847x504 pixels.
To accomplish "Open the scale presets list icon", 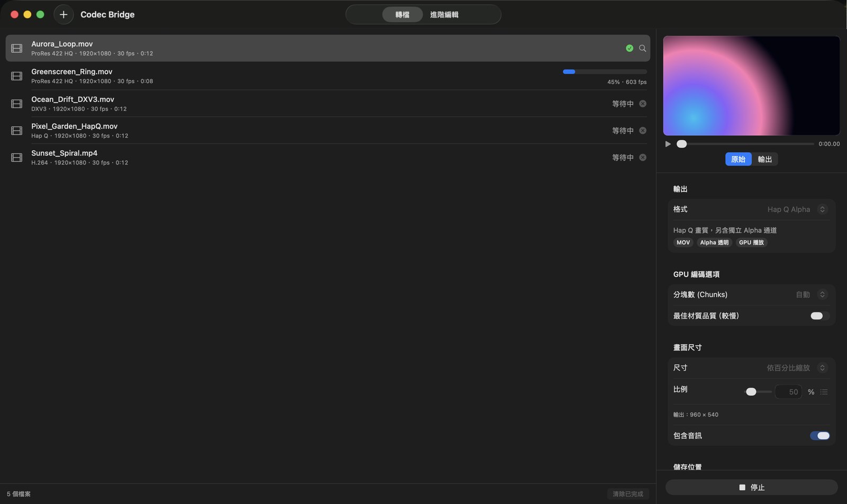I will coord(824,392).
